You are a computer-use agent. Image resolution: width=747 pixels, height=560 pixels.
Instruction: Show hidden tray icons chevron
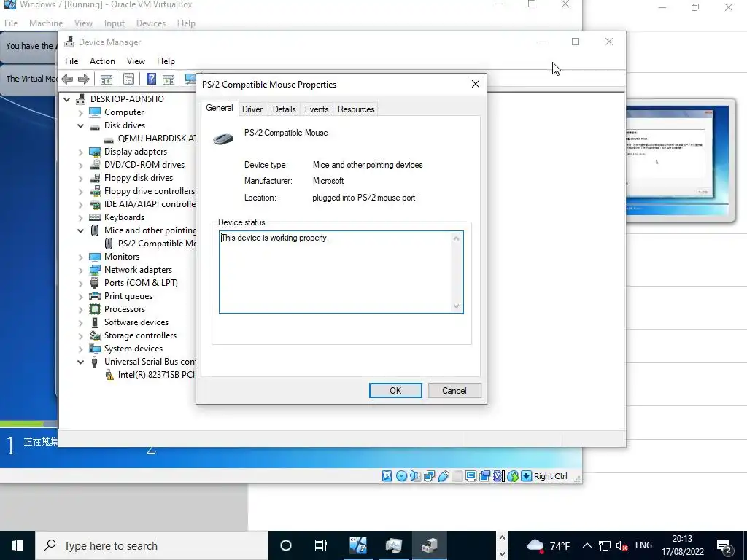(587, 545)
